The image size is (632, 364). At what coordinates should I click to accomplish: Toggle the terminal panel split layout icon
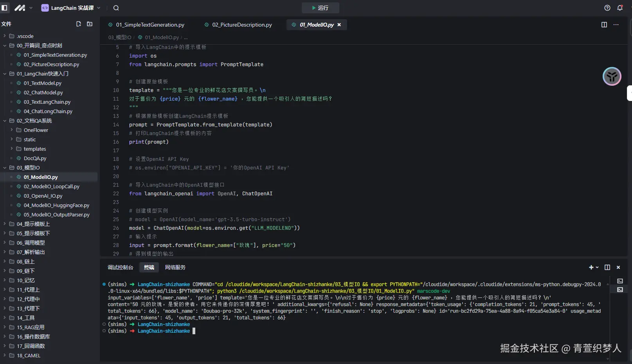(x=607, y=267)
